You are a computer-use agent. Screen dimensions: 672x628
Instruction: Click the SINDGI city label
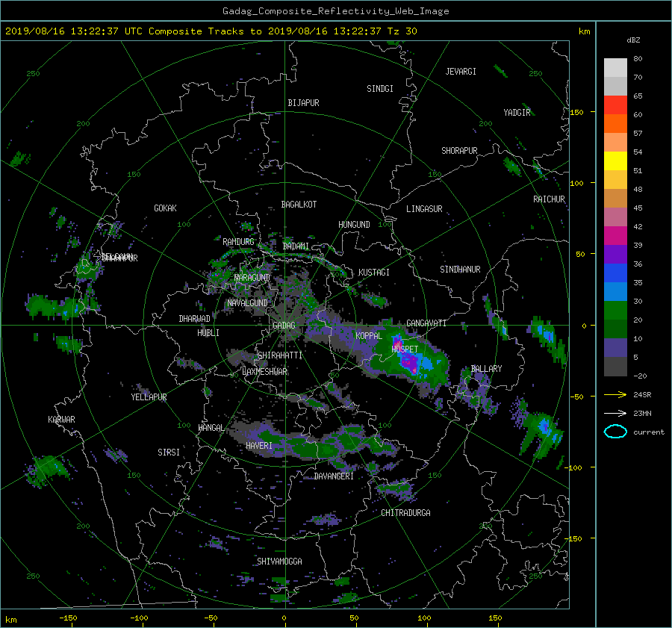pos(380,89)
